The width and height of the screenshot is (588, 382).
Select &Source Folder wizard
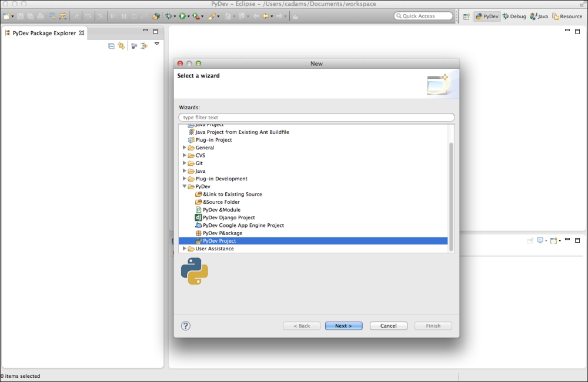click(218, 202)
